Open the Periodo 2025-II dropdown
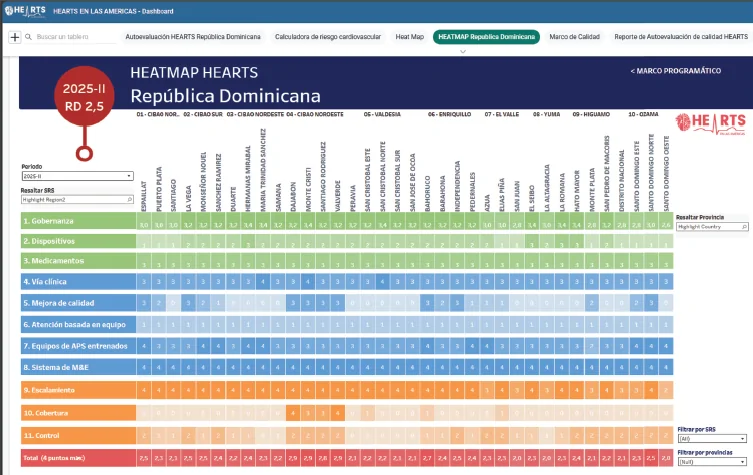753x475 pixels. click(77, 176)
